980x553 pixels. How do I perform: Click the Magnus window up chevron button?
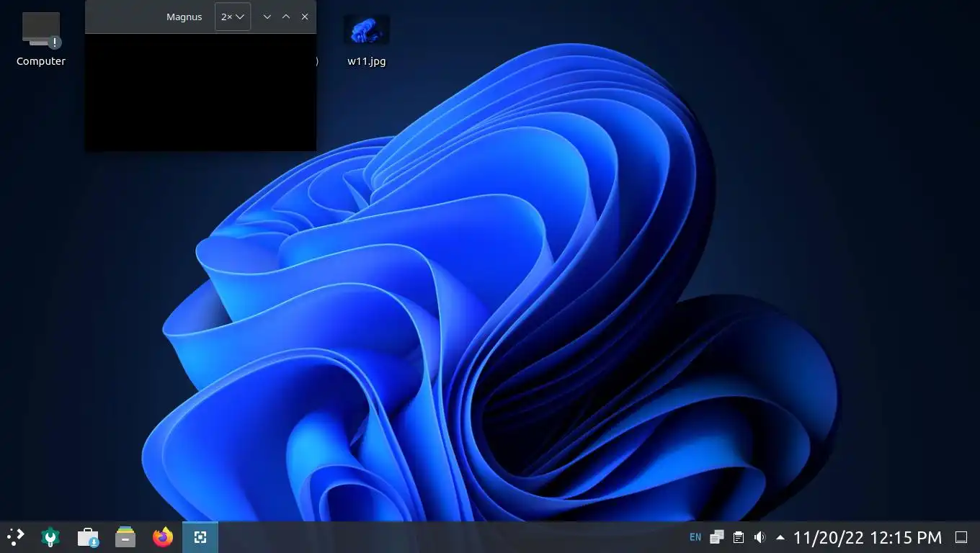(286, 17)
